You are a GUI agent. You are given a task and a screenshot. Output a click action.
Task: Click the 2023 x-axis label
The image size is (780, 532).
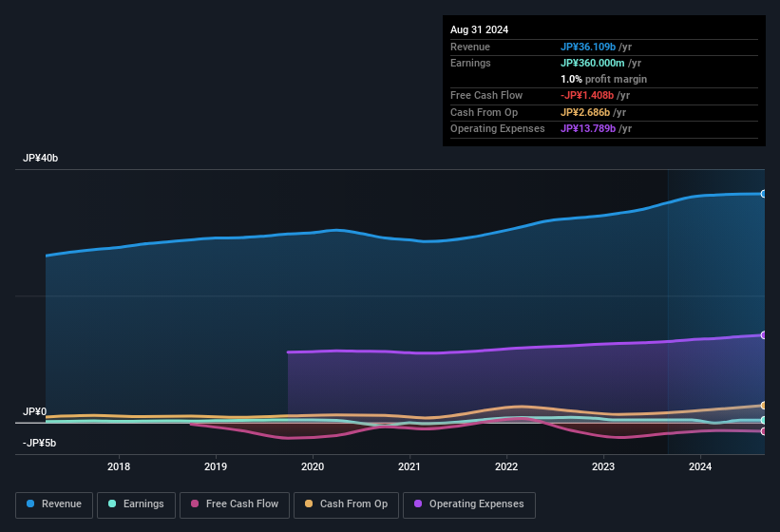tap(603, 466)
